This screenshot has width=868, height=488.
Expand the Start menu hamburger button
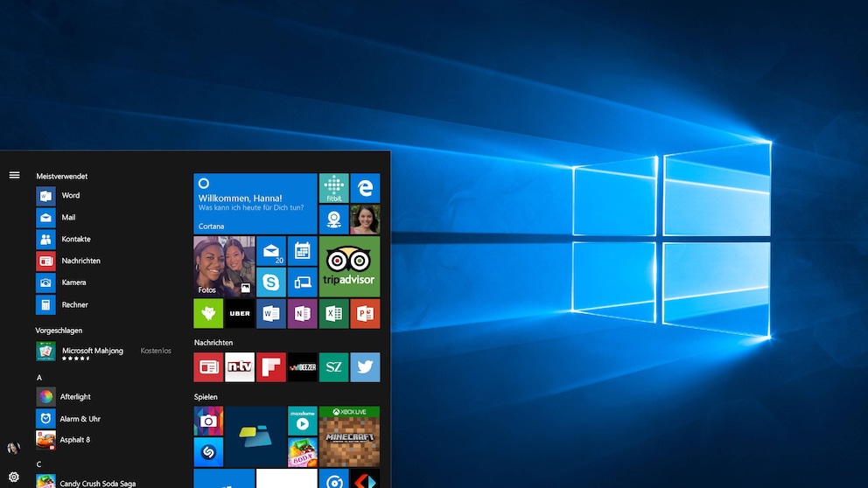click(14, 176)
